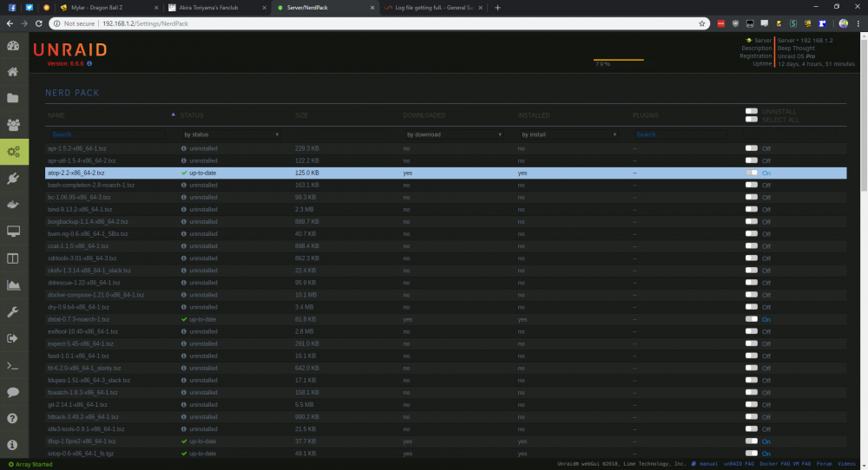Open the feedback speech bubble icon

13,392
